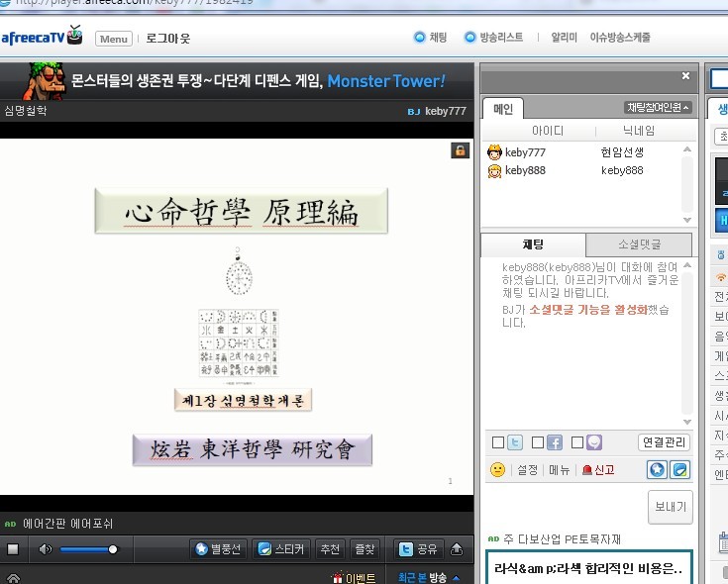Send a 별풍선 star balloon

click(218, 549)
